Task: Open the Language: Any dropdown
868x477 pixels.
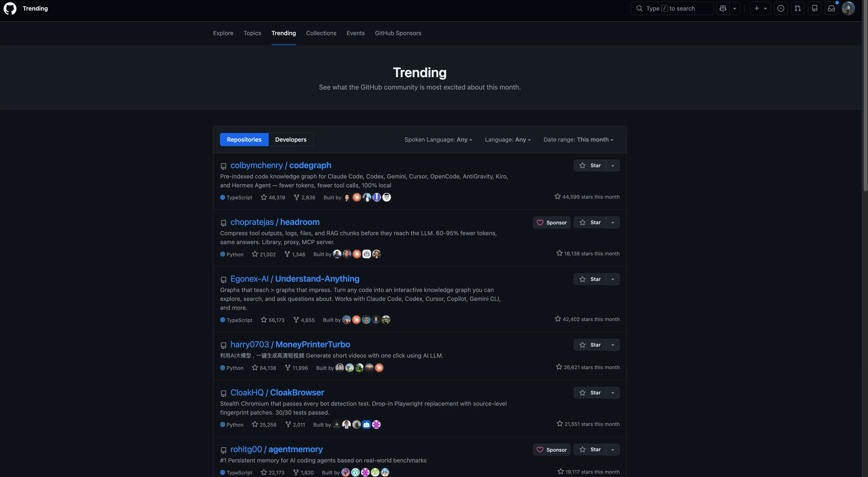Action: 508,140
